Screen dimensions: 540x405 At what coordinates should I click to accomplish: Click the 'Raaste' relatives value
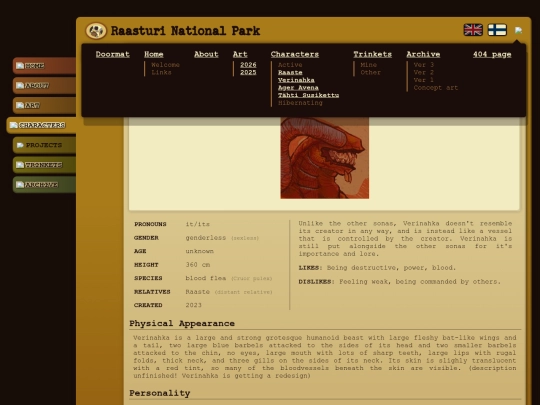click(197, 292)
